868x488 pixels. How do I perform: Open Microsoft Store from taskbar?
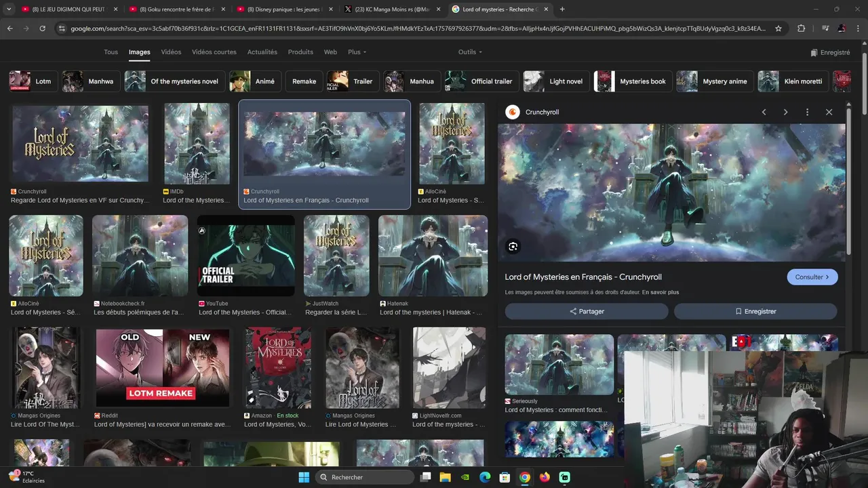tap(505, 477)
